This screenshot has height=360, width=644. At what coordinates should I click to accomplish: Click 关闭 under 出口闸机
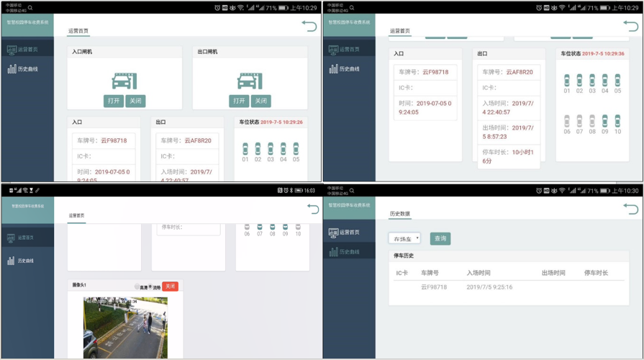tap(260, 101)
